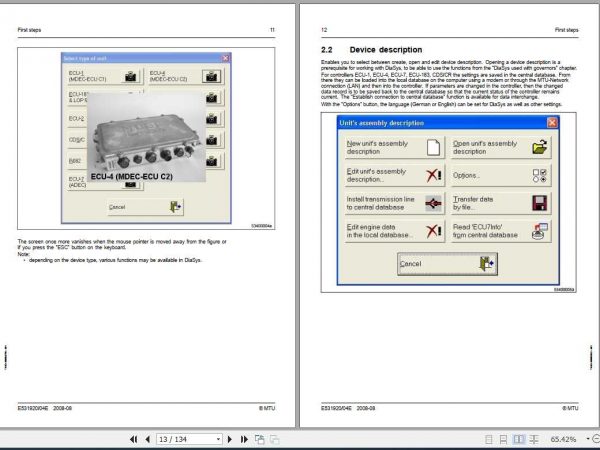Click the E531920/04E footer text on left page

click(x=33, y=408)
